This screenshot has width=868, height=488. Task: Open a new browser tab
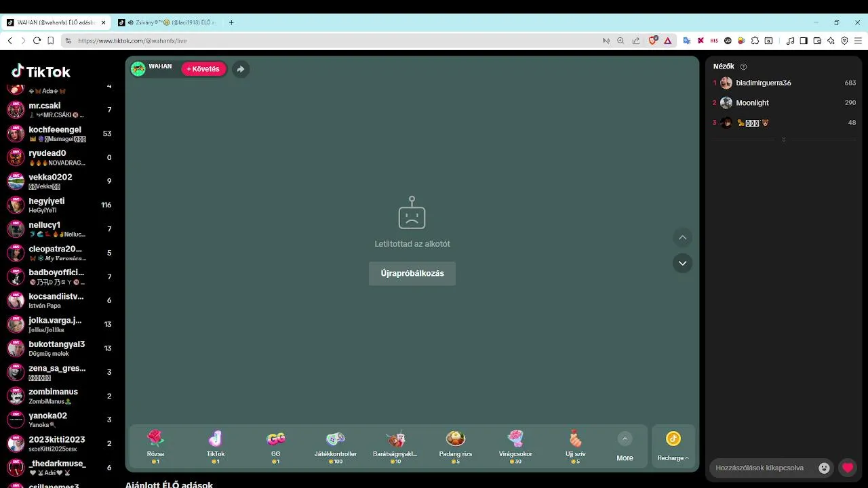point(231,22)
